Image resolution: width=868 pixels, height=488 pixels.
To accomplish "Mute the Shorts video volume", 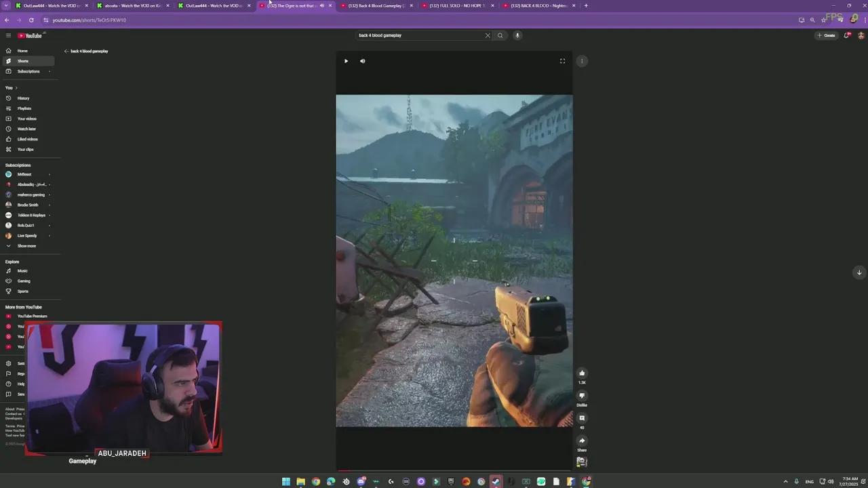I will (x=363, y=61).
